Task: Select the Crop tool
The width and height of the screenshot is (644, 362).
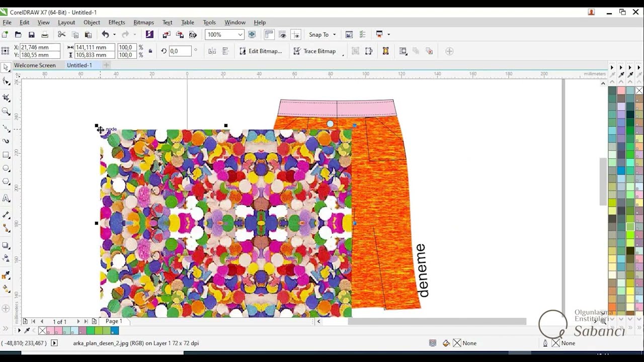Action: coord(6,98)
